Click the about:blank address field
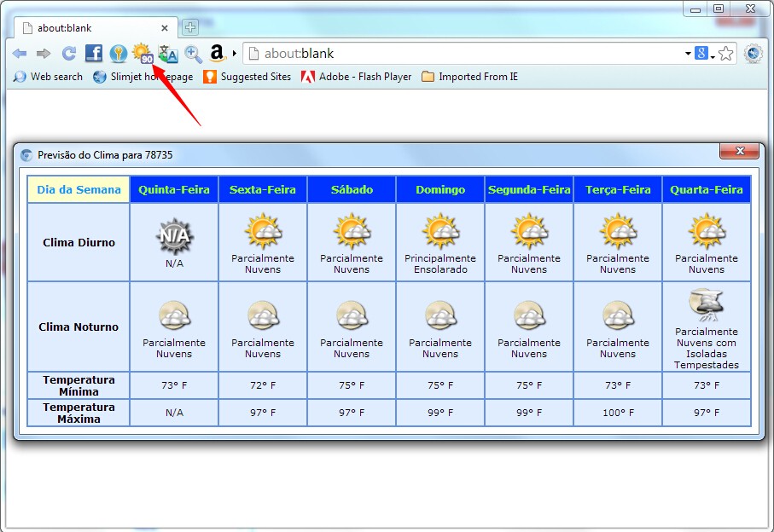The image size is (774, 532). pyautogui.click(x=465, y=53)
